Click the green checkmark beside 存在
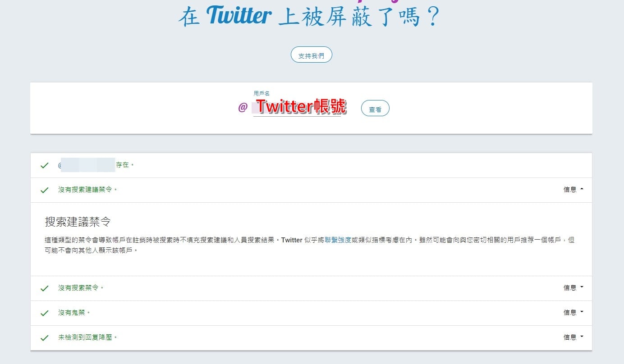624x364 pixels. [44, 165]
